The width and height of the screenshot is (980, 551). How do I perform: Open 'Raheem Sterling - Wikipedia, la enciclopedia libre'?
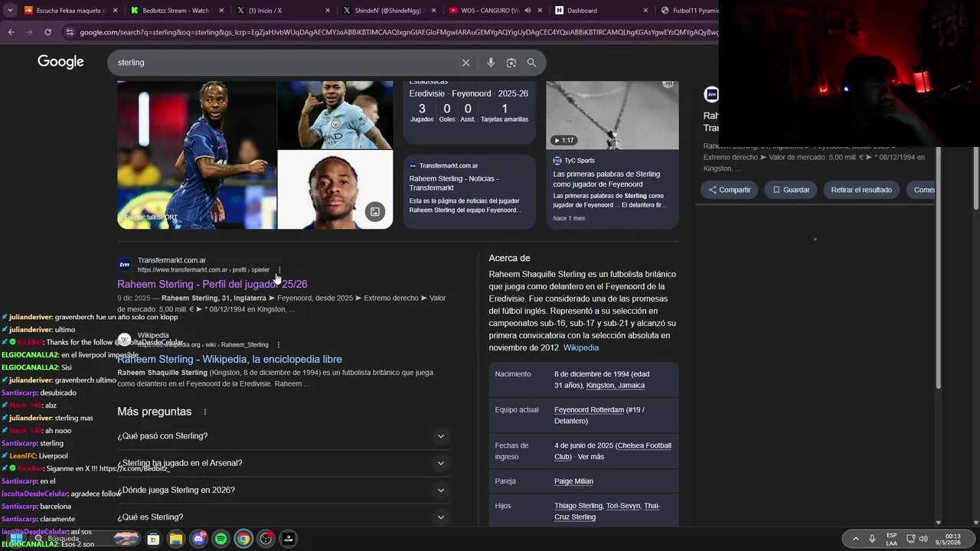[x=230, y=359]
